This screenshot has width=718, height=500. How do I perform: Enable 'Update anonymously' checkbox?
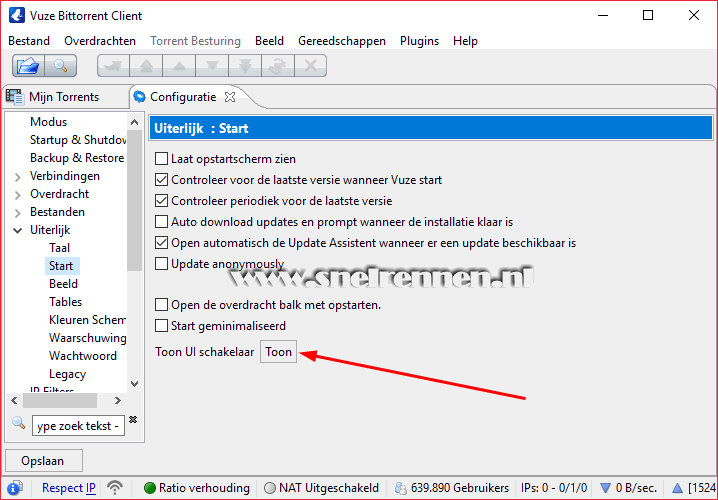161,264
